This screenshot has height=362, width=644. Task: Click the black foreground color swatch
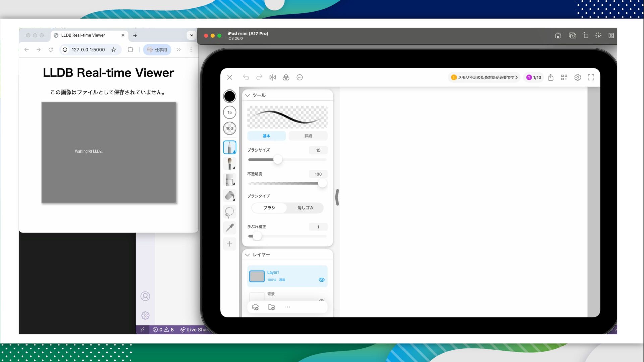pyautogui.click(x=230, y=96)
